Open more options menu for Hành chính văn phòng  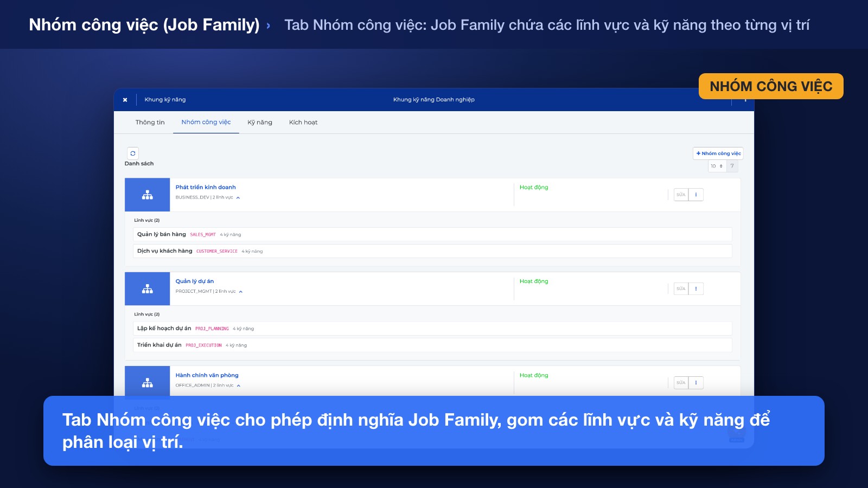696,383
